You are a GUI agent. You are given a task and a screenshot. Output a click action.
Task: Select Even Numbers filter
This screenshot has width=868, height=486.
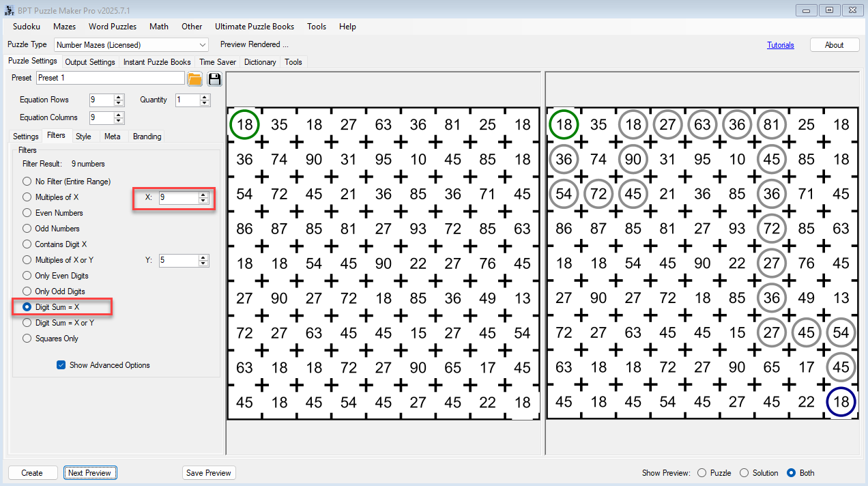pos(53,213)
